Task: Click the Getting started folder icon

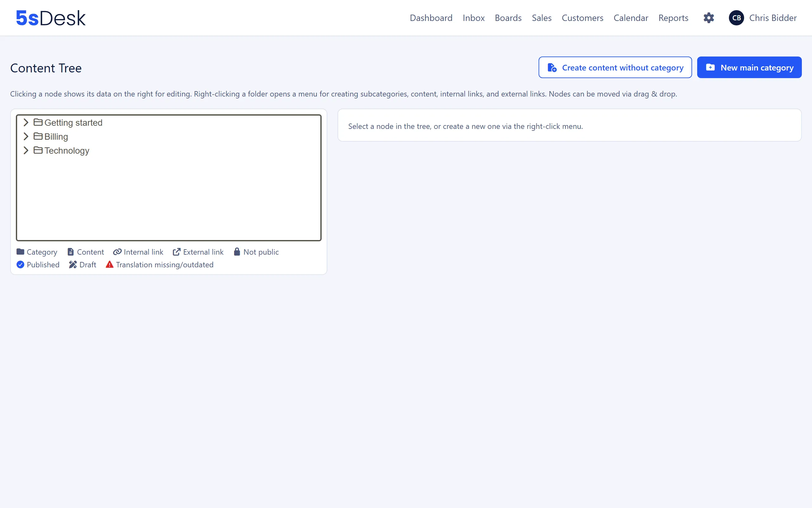Action: click(x=38, y=122)
